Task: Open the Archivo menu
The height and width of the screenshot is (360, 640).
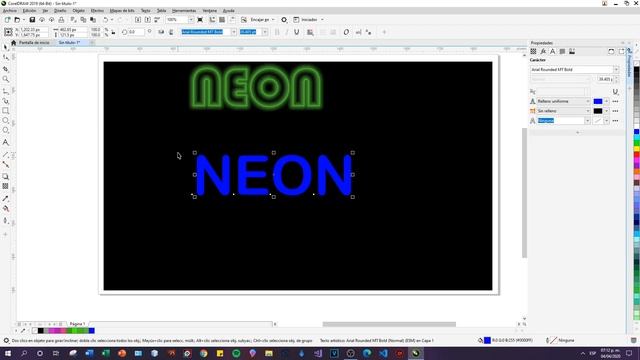Action: (10, 11)
